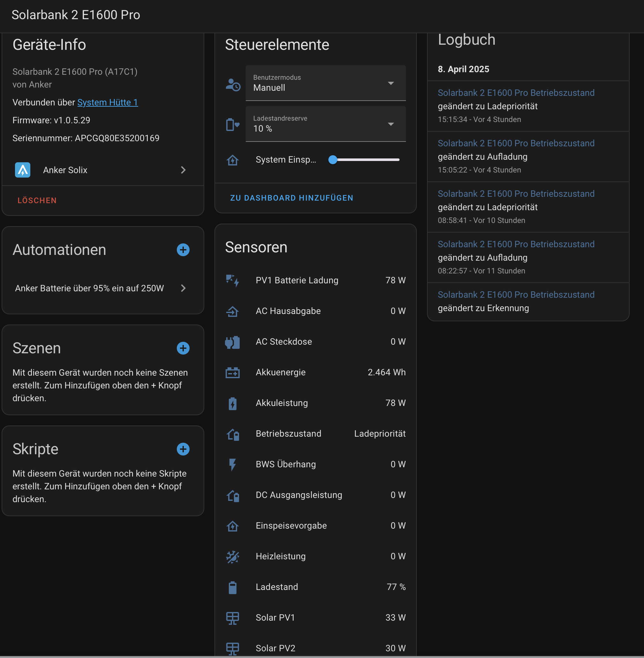The width and height of the screenshot is (644, 658).
Task: Click the Ladestand battery level icon
Action: coord(232,587)
